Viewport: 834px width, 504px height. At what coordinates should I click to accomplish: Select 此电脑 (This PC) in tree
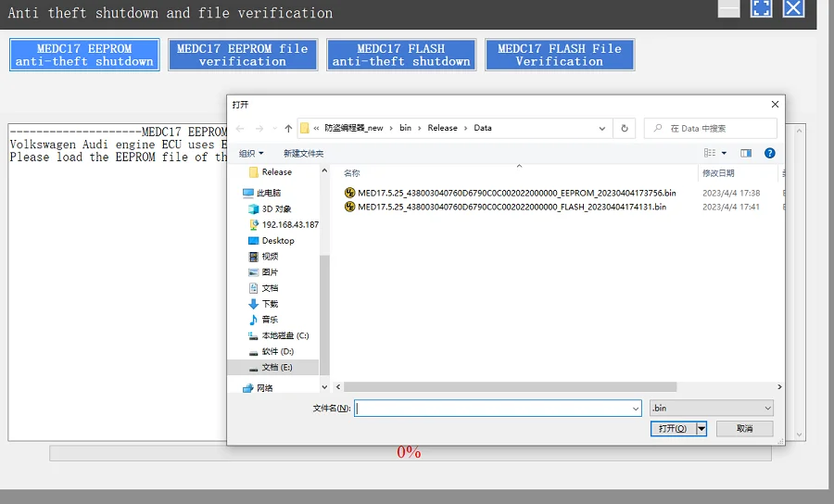269,193
